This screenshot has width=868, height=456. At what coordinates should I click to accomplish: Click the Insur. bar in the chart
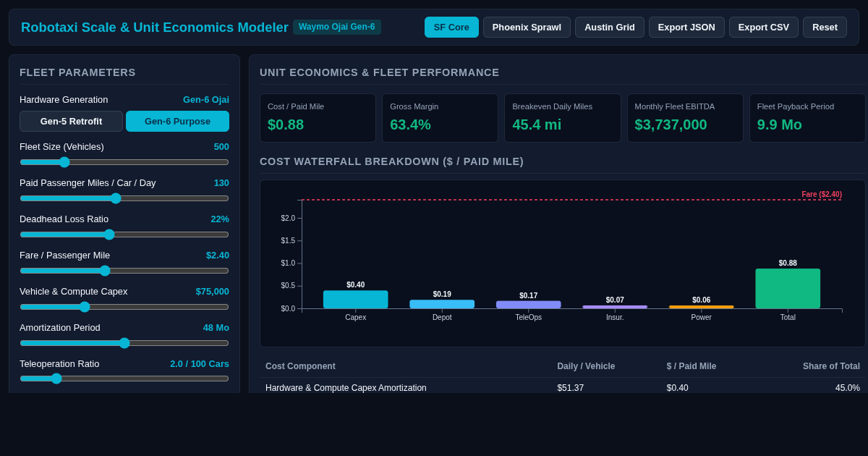coord(615,307)
